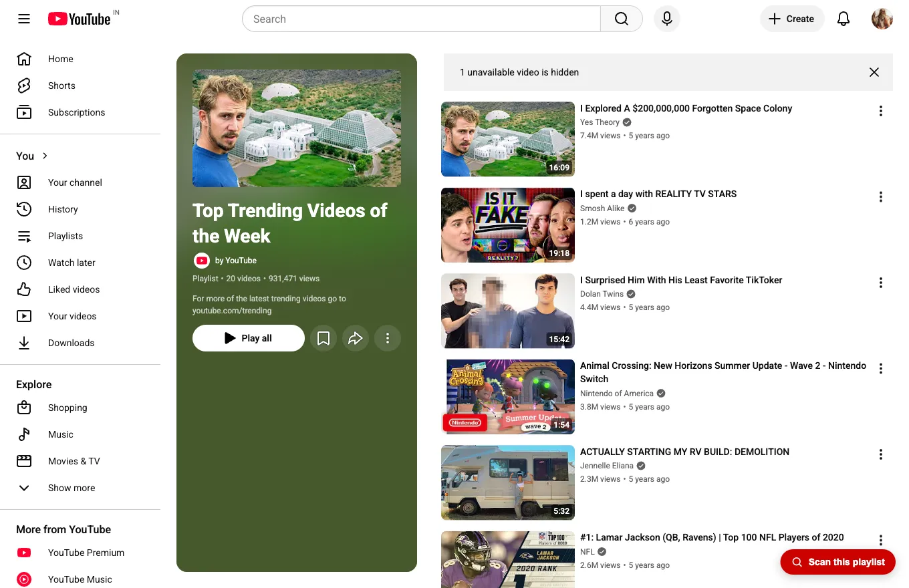Open options for Lamar Jackson video
Image resolution: width=909 pixels, height=588 pixels.
pos(881,540)
